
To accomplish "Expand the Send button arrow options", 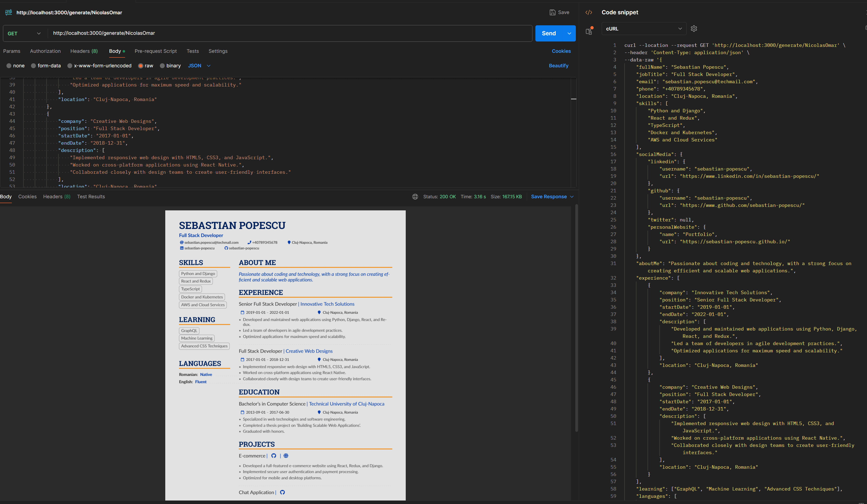I will 569,33.
